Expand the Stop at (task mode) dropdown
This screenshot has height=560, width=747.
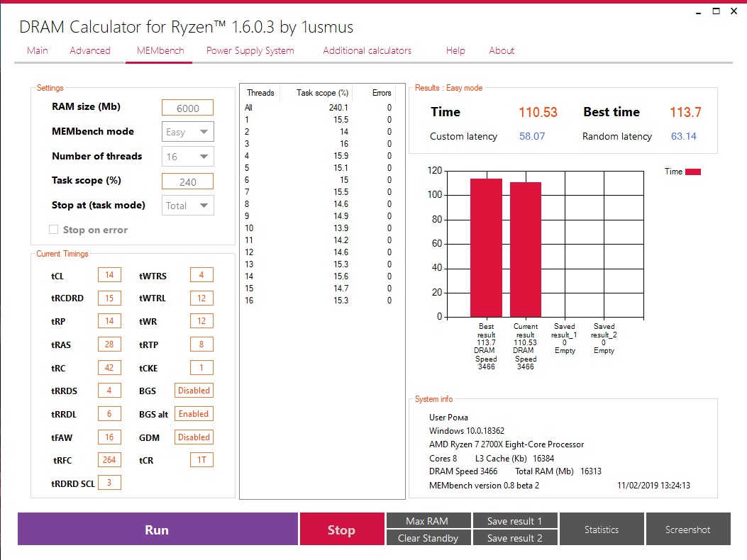tap(188, 206)
